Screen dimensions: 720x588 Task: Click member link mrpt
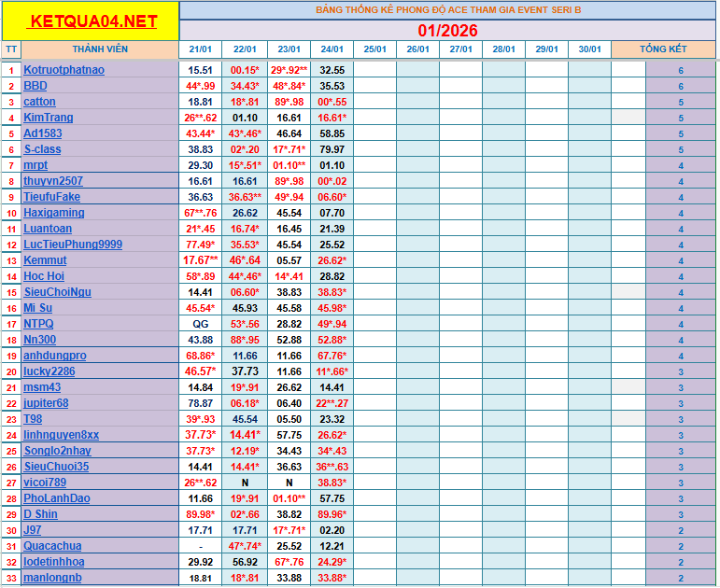click(x=35, y=165)
